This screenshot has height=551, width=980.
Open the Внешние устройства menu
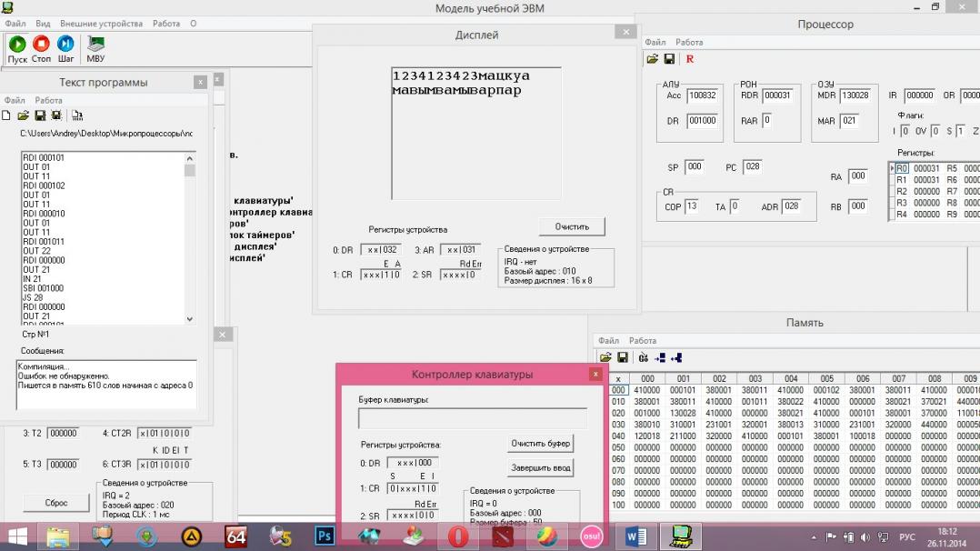point(101,23)
